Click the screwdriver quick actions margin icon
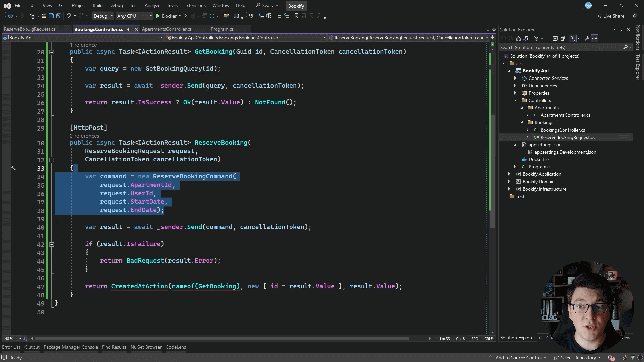 click(x=13, y=168)
